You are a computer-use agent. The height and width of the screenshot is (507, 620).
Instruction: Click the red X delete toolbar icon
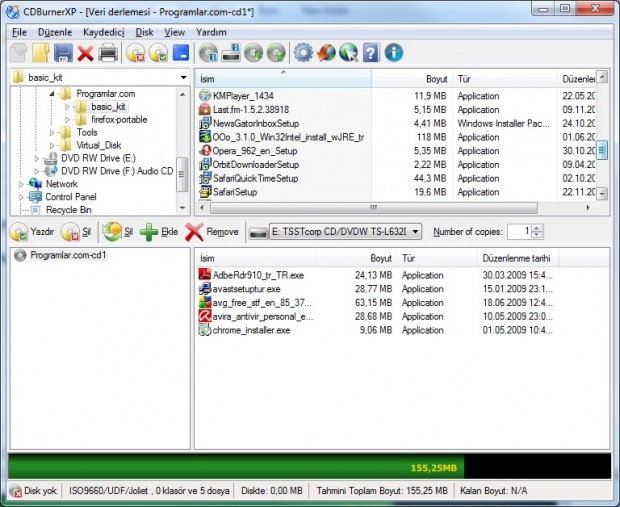(85, 53)
